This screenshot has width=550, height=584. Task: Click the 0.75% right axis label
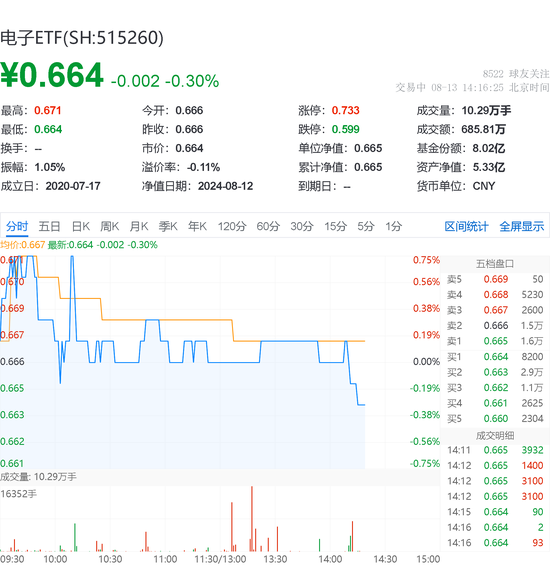click(426, 260)
